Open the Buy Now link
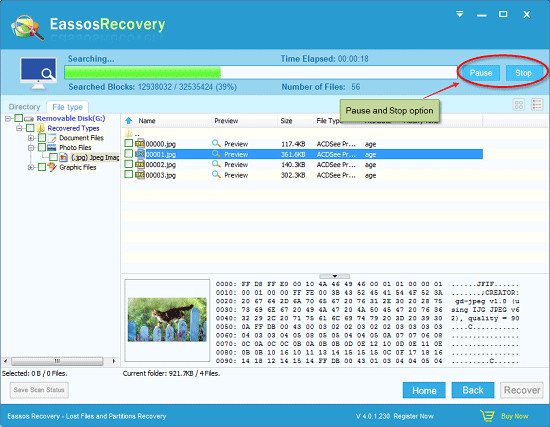The width and height of the screenshot is (550, 427). pyautogui.click(x=514, y=416)
